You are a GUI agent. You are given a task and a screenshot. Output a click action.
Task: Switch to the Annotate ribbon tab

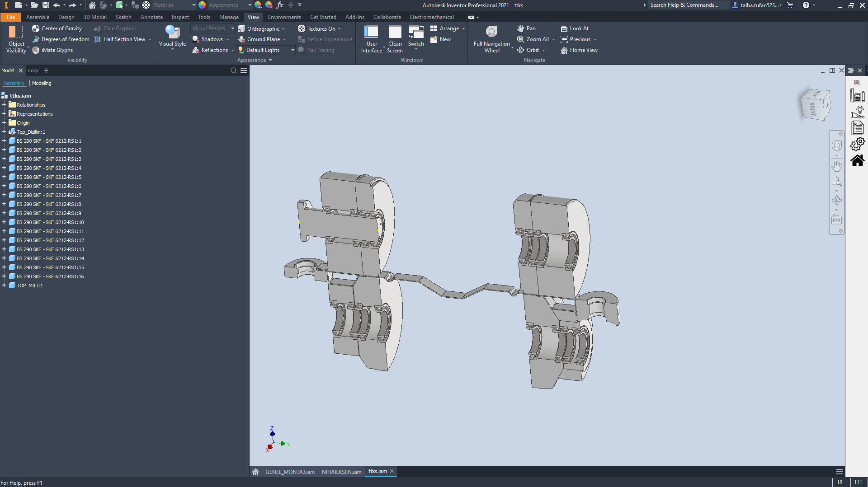pyautogui.click(x=151, y=17)
